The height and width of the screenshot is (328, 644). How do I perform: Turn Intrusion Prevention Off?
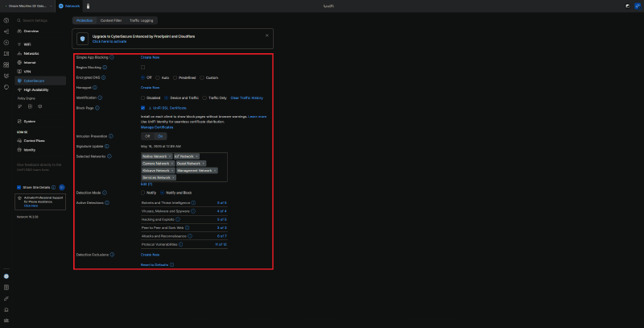pos(147,136)
